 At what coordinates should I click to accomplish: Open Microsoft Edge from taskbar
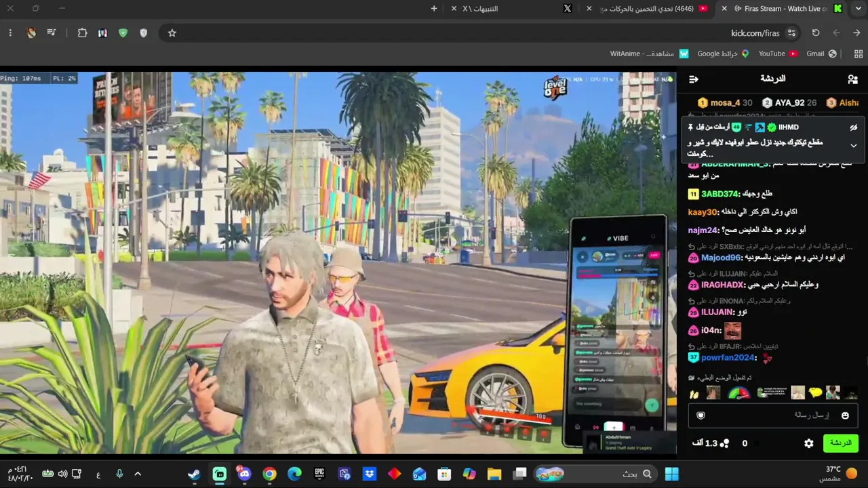294,474
